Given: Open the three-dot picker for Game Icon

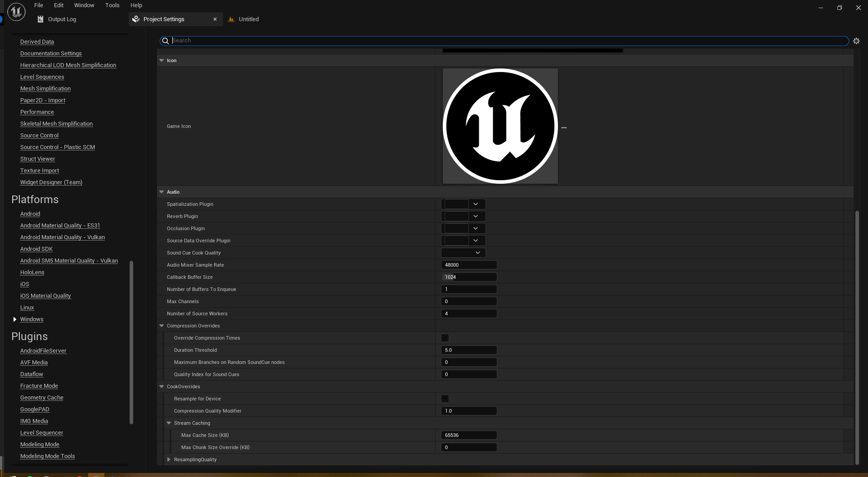Looking at the screenshot, I should click(564, 127).
